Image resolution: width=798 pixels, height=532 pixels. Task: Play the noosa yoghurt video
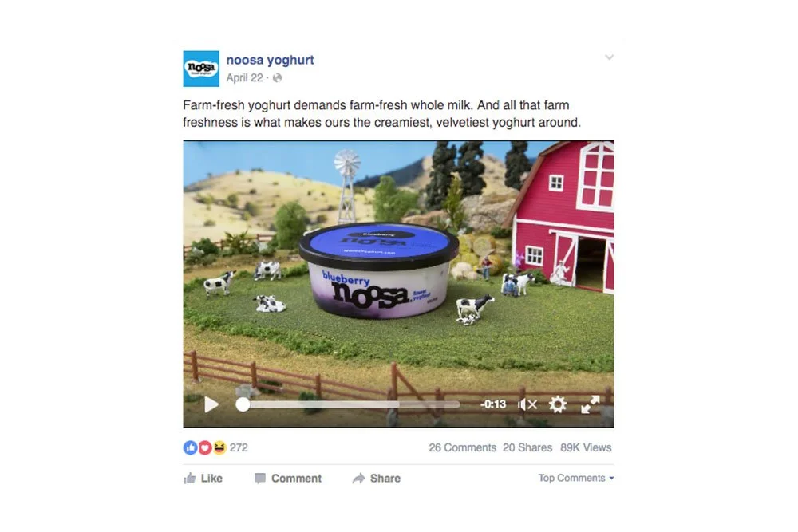point(211,405)
